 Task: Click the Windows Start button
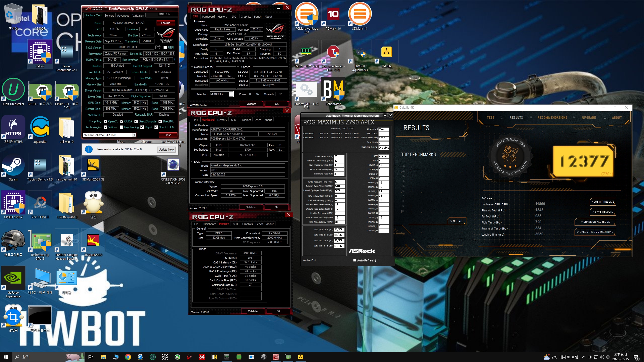click(x=6, y=357)
